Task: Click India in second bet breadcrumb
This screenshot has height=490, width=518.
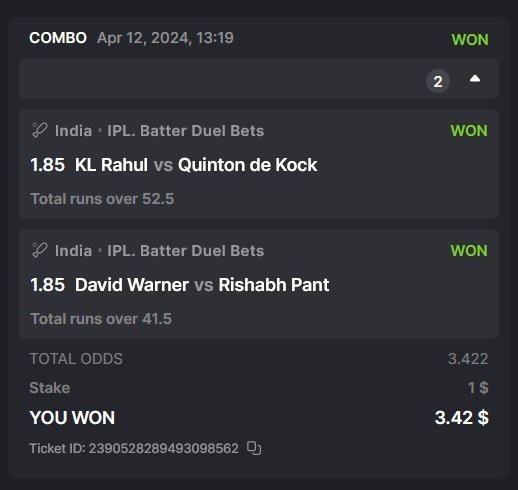Action: click(x=73, y=251)
